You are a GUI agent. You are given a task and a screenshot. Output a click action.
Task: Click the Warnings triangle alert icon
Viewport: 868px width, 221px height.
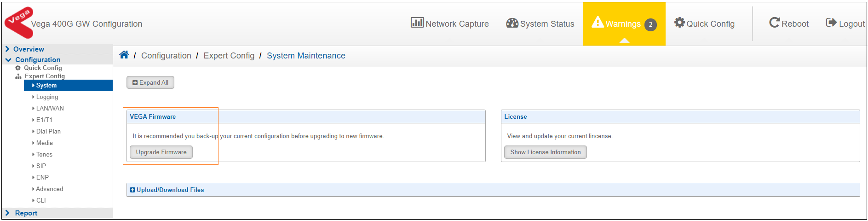598,22
